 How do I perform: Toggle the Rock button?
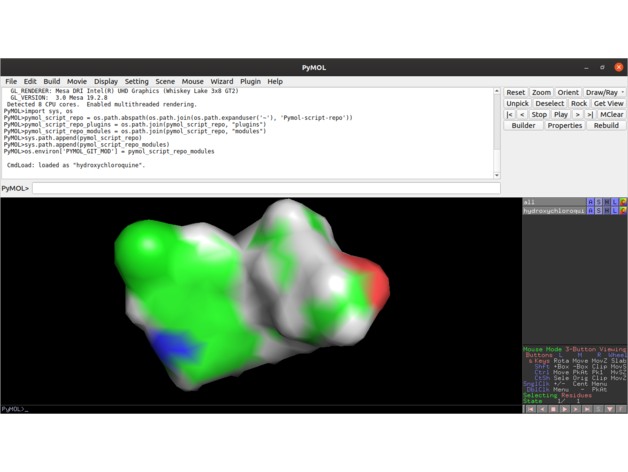click(x=579, y=103)
